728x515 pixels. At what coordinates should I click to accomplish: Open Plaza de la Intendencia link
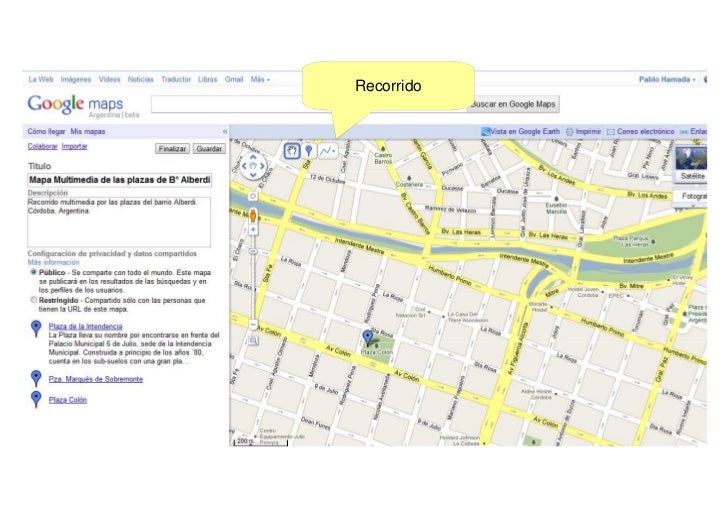pyautogui.click(x=85, y=326)
